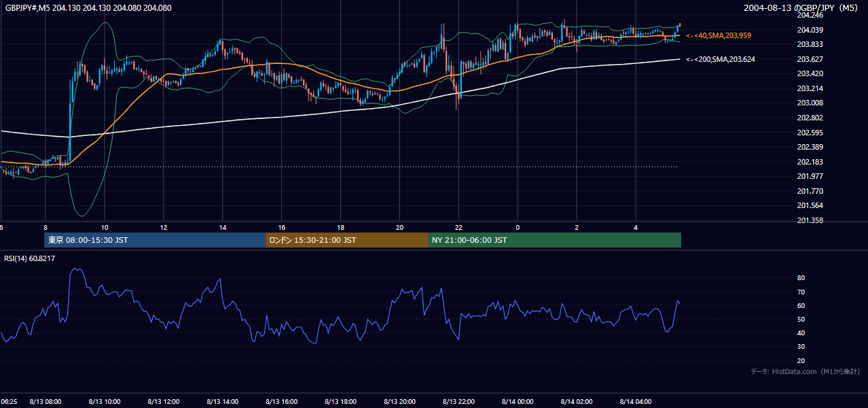Screen dimensions: 868x408
Task: Click price axis value 201.564
Action: pos(810,206)
